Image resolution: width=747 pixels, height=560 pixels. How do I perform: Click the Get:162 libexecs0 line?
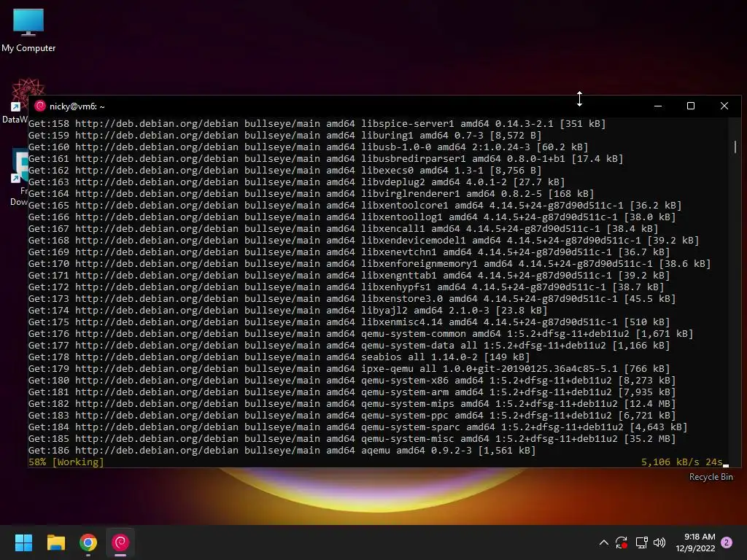[285, 171]
